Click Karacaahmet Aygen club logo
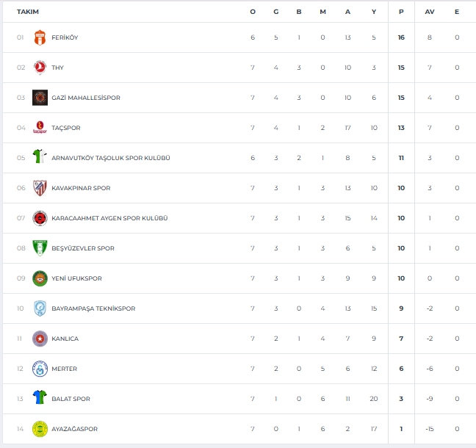The height and width of the screenshot is (448, 476). click(40, 218)
